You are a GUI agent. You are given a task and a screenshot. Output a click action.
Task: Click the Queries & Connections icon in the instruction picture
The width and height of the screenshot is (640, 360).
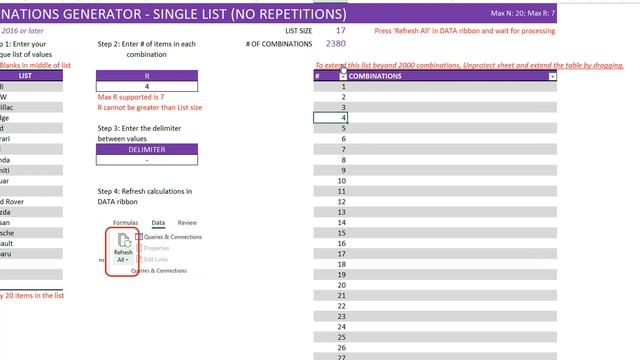139,237
